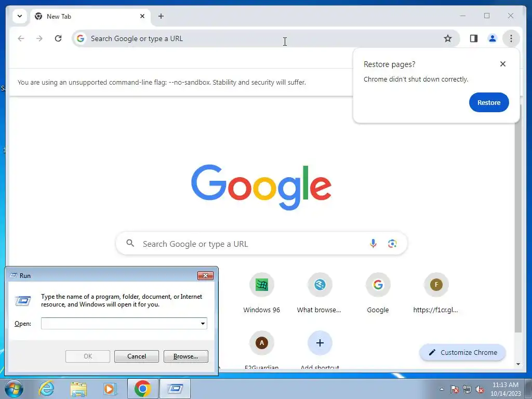Open a new tab with the plus button
The height and width of the screenshot is (399, 532).
pyautogui.click(x=161, y=16)
